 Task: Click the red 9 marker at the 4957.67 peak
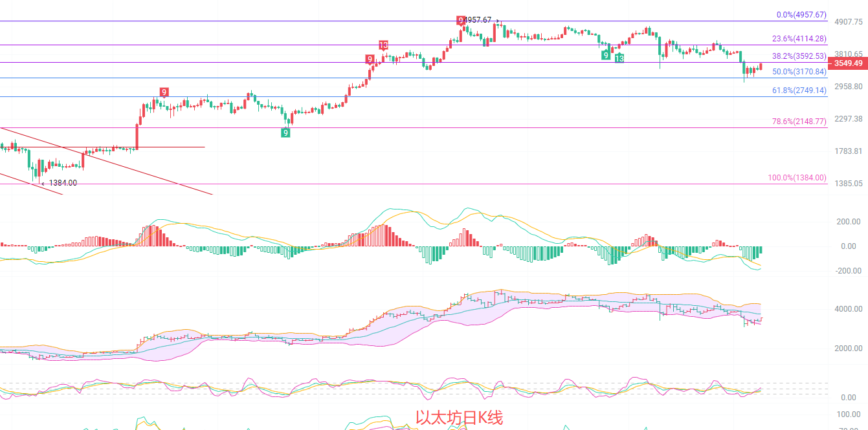tap(460, 21)
